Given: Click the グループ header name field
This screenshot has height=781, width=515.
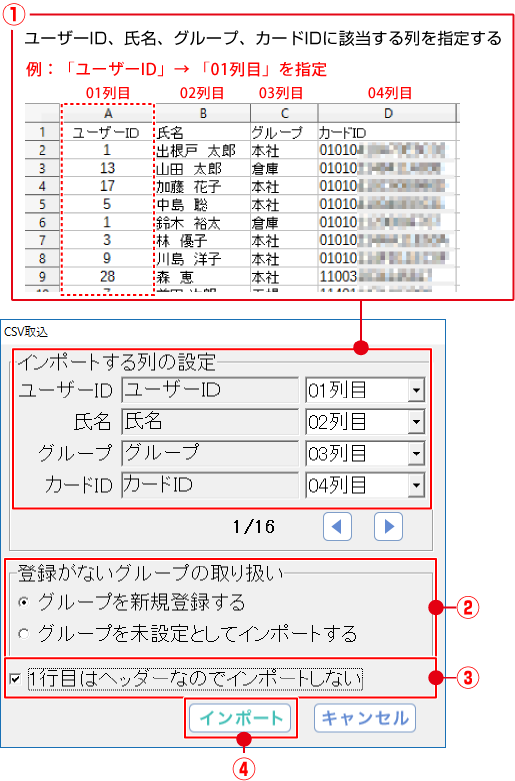Looking at the screenshot, I should pyautogui.click(x=210, y=453).
